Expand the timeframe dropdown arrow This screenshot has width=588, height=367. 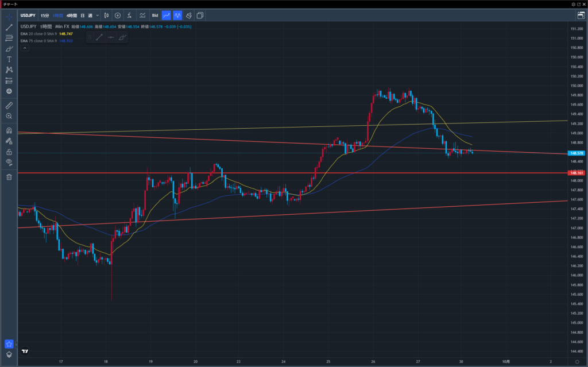click(x=97, y=16)
